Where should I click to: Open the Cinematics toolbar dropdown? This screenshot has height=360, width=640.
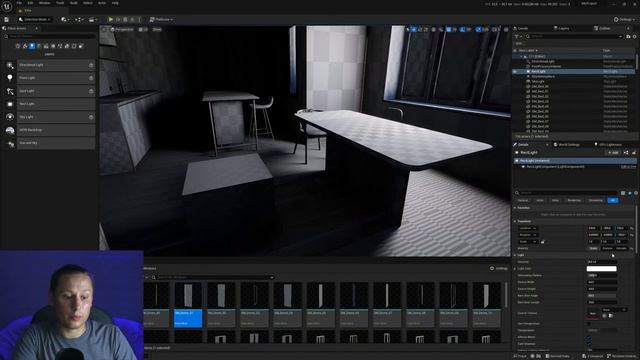click(x=92, y=19)
